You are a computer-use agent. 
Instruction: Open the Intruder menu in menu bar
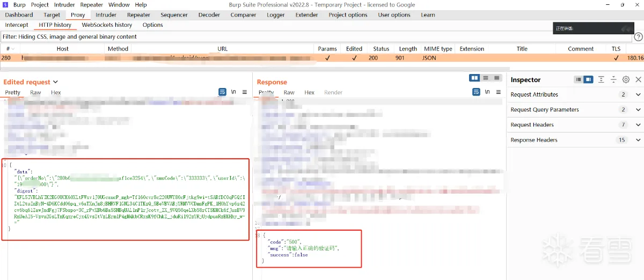[x=64, y=5]
